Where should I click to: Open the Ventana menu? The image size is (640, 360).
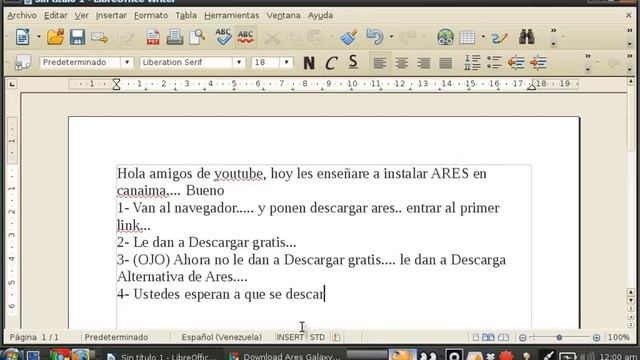click(283, 16)
